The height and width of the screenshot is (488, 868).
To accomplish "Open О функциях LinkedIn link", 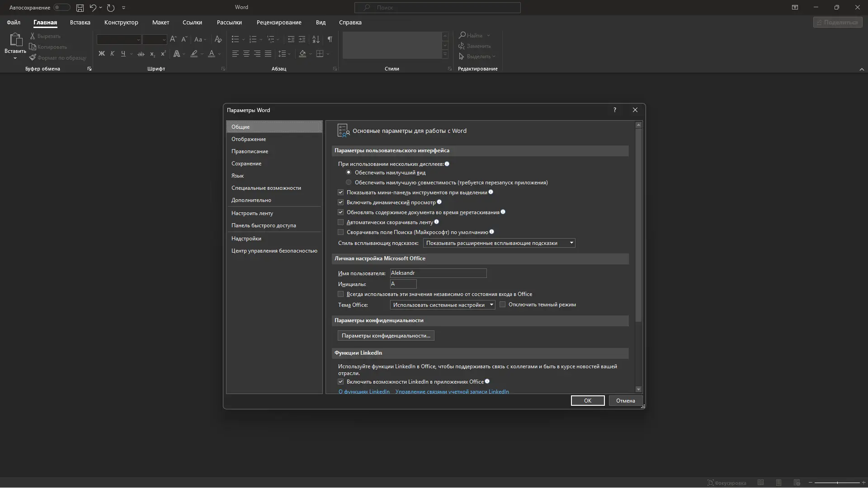I will point(363,391).
